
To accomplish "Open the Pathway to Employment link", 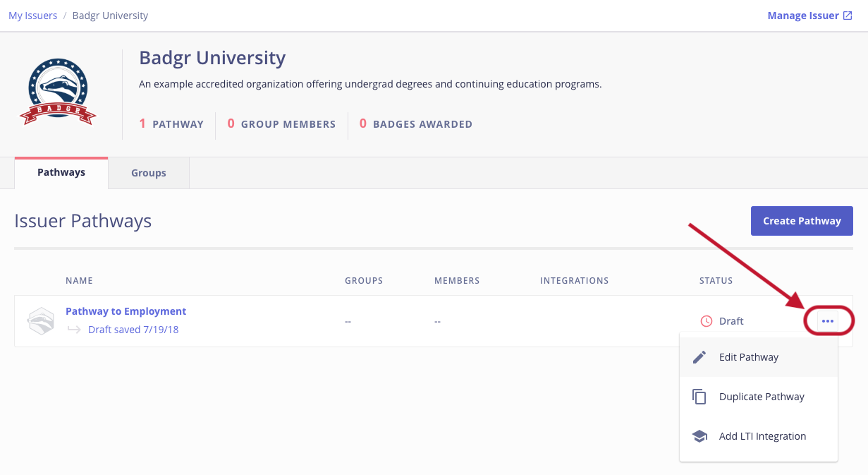I will point(126,311).
